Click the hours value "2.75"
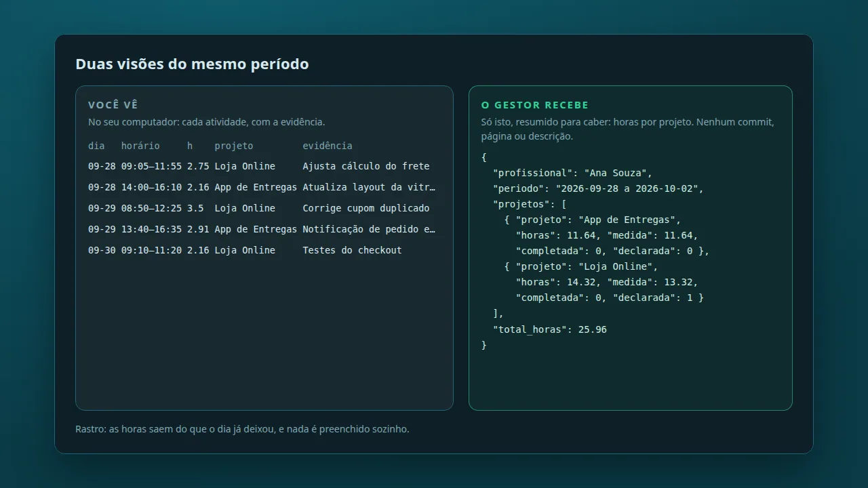 coord(198,166)
